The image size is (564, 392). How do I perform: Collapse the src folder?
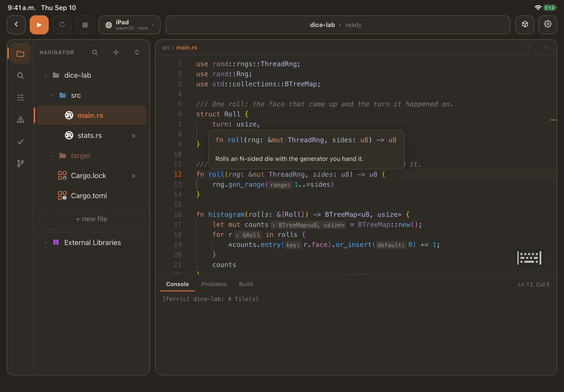(52, 96)
